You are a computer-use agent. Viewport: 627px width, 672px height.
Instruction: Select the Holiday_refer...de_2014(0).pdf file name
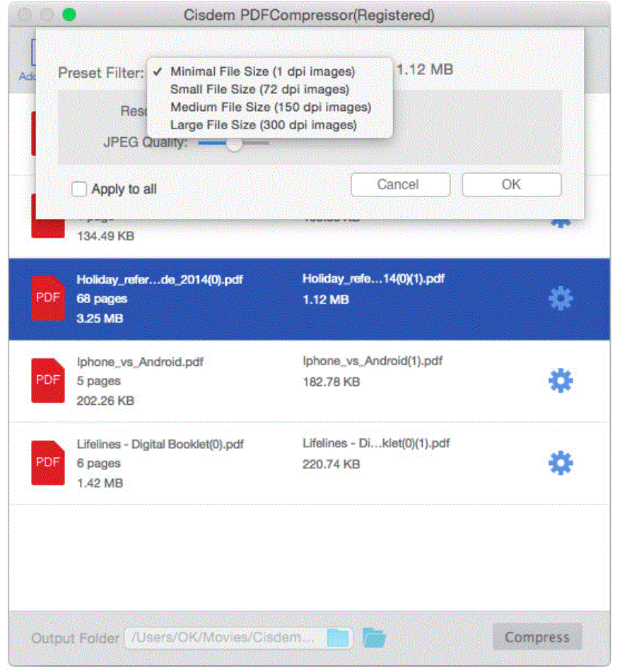(160, 279)
